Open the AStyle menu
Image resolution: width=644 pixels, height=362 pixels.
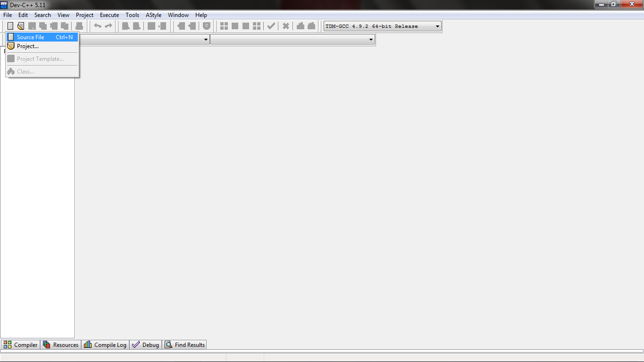point(154,15)
